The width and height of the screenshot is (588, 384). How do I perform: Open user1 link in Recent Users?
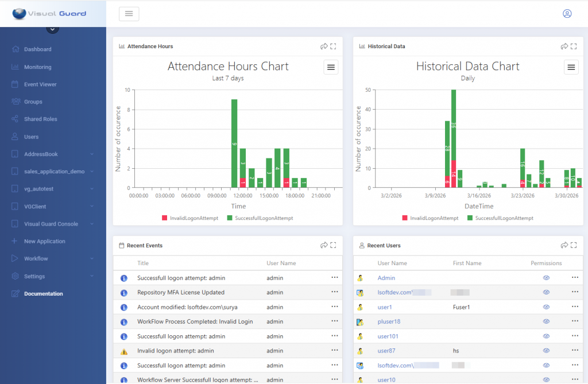(x=385, y=307)
